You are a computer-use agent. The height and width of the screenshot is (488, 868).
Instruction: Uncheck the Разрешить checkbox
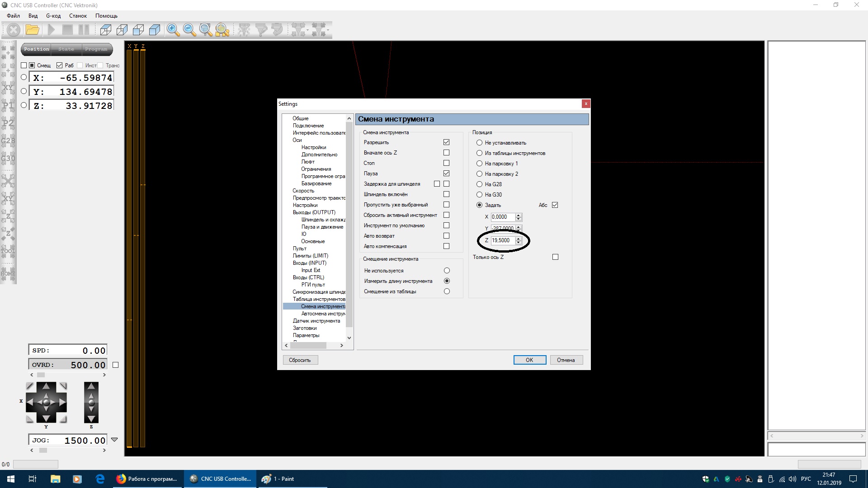coord(446,142)
